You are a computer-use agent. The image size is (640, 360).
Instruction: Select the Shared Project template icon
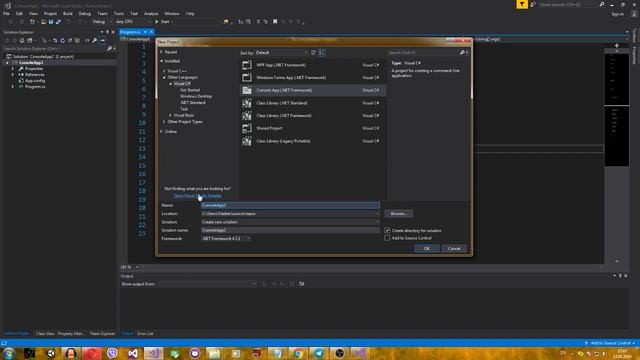point(247,128)
